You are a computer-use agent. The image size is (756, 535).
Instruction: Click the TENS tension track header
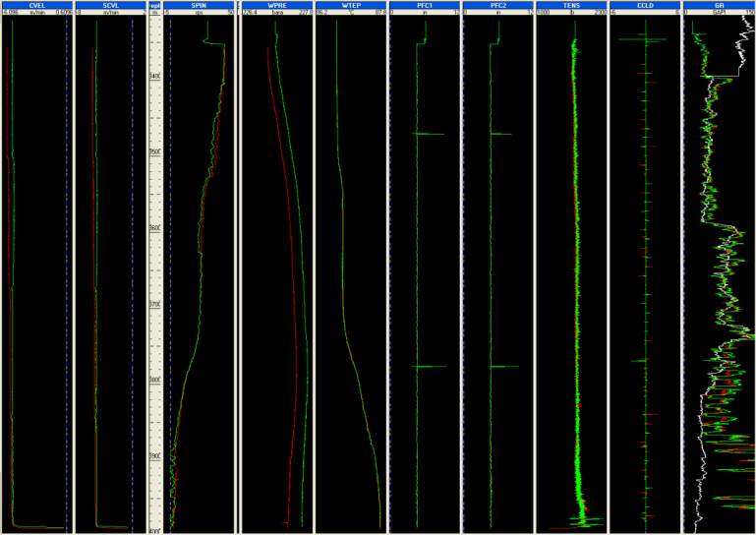click(571, 5)
